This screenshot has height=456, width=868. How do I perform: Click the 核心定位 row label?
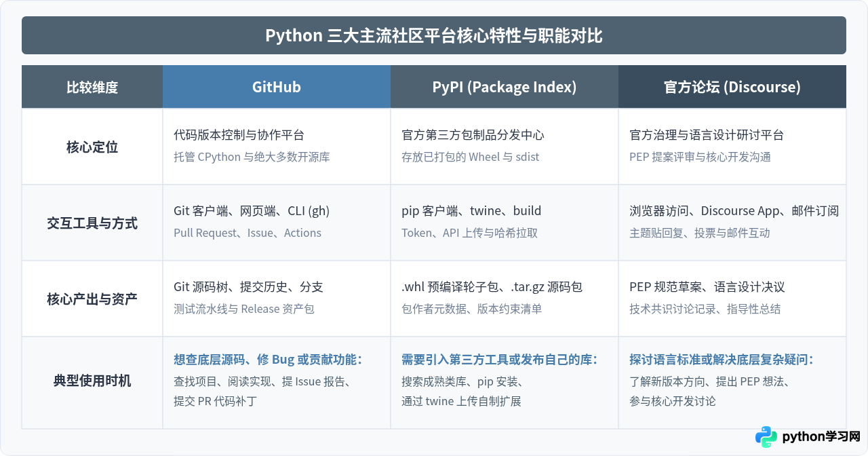click(x=92, y=147)
